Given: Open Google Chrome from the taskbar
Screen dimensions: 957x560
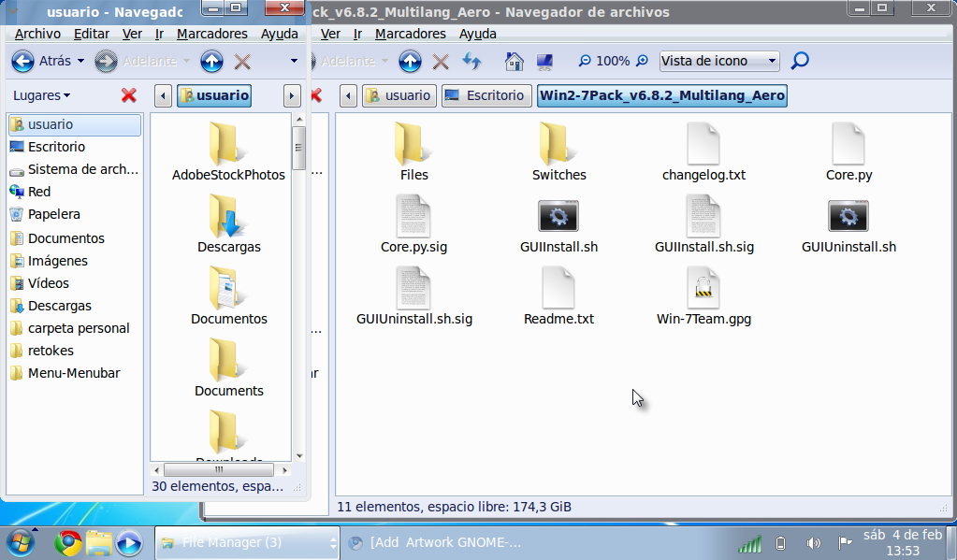Looking at the screenshot, I should (68, 543).
